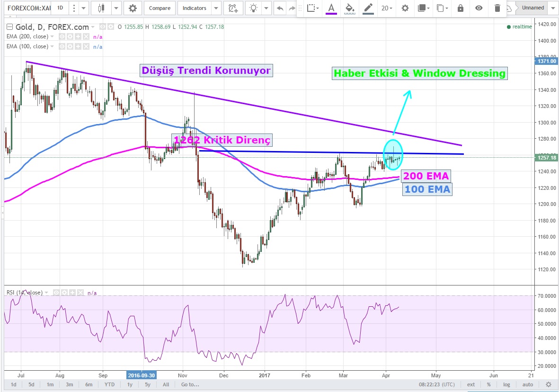The height and width of the screenshot is (392, 559).
Task: Open chart properties gear in top toolbar
Action: coord(133,8)
